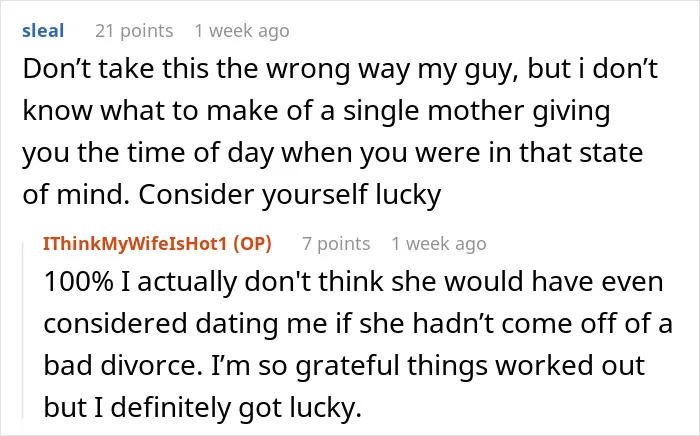The height and width of the screenshot is (436, 700).
Task: Click the line starting "know what to make"
Action: (317, 112)
